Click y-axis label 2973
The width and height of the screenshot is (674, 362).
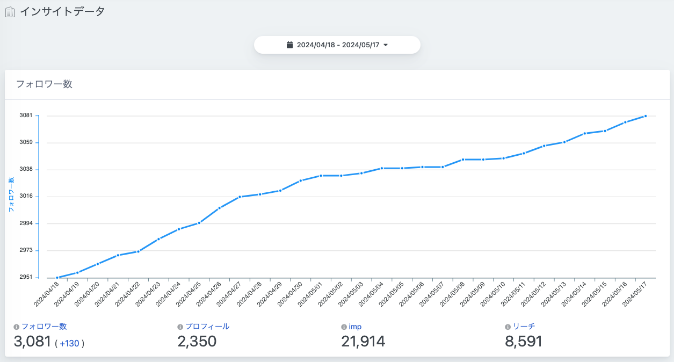[26, 250]
